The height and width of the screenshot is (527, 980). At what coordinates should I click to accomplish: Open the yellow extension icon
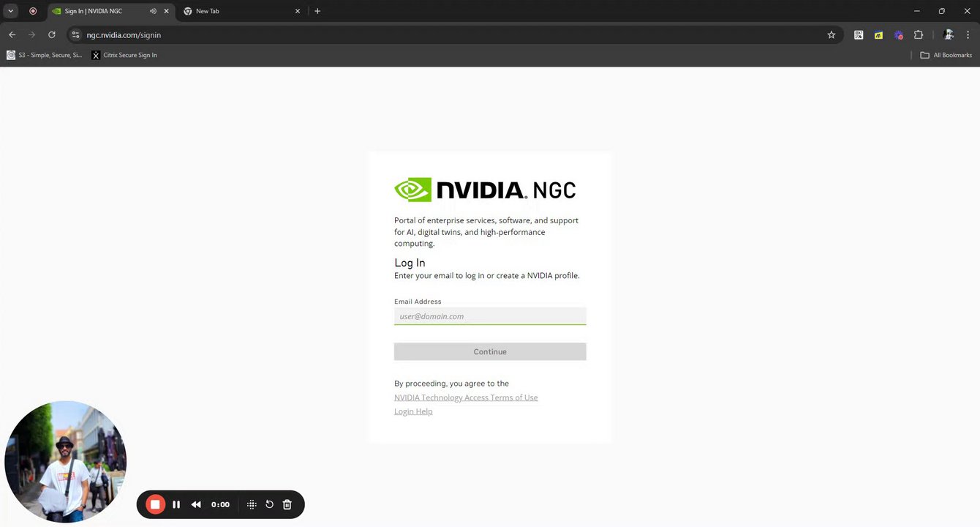tap(878, 34)
